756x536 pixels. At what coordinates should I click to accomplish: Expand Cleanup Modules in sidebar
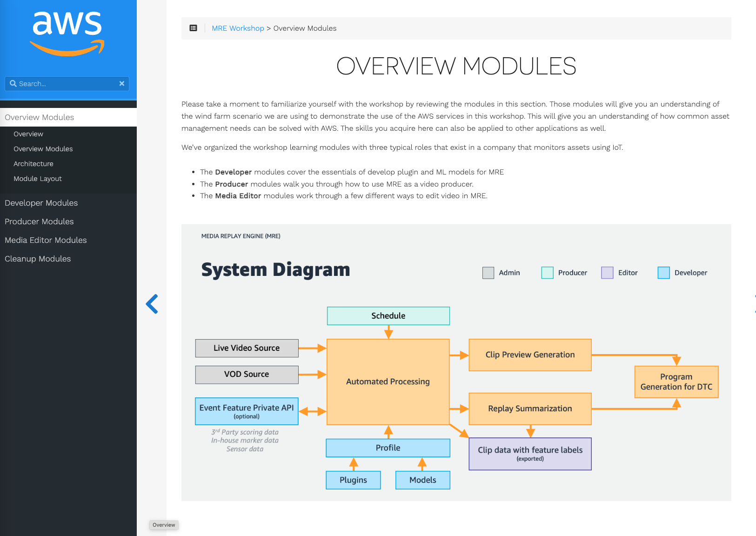click(38, 259)
